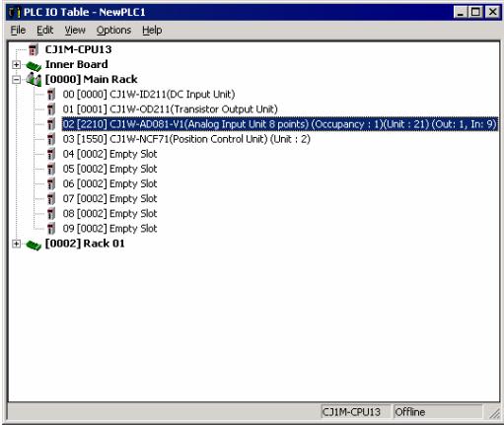Screen dimensions: 504x425
Task: Click the green Rack 01 icon
Action: point(34,245)
